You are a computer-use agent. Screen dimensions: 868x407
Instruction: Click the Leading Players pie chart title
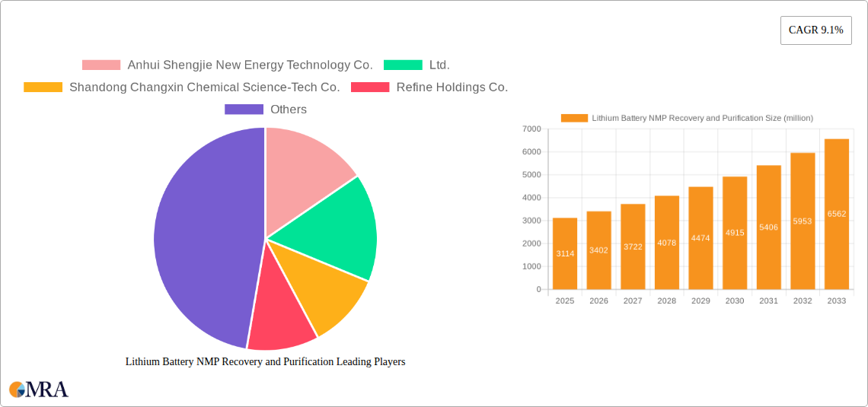266,362
